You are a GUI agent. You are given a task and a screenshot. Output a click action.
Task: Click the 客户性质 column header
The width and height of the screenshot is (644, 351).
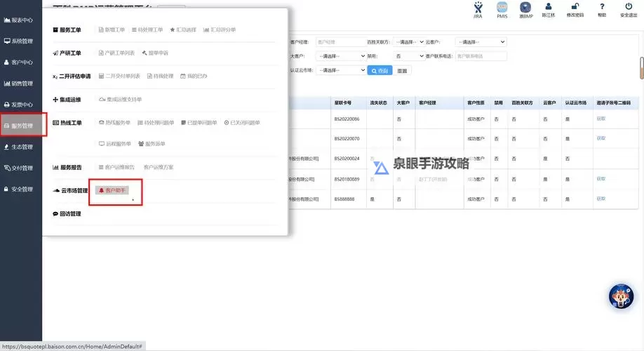[476, 102]
